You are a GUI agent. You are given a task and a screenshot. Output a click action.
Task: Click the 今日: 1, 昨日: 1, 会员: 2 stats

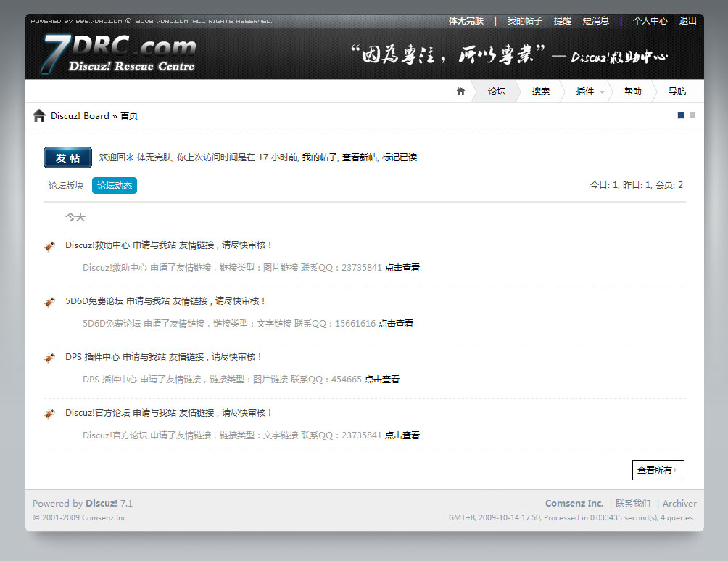click(636, 185)
